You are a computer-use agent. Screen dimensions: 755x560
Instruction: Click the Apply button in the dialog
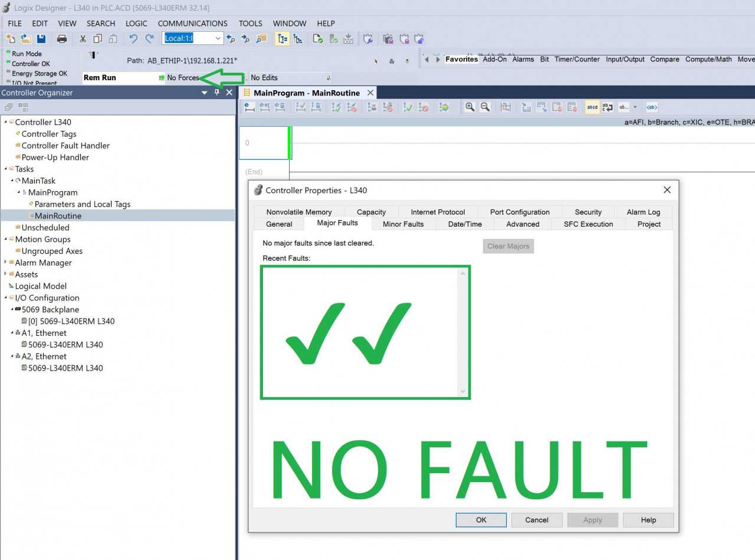point(593,520)
